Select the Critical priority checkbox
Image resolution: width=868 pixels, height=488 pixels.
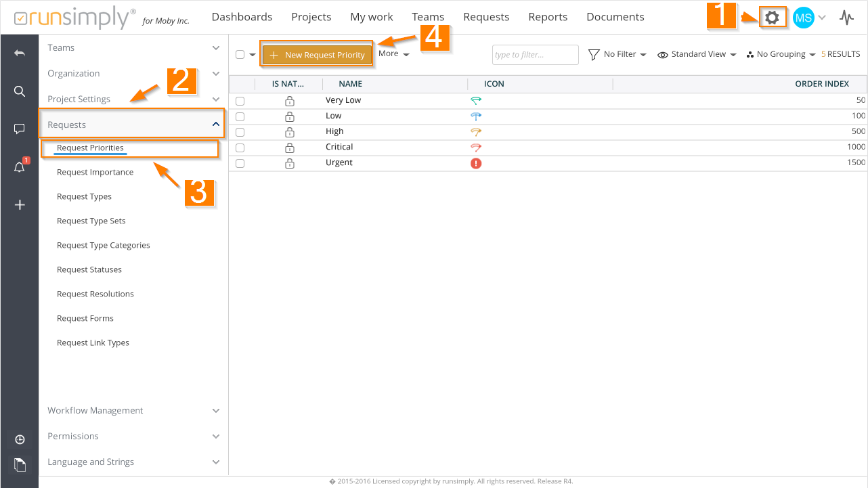click(240, 148)
